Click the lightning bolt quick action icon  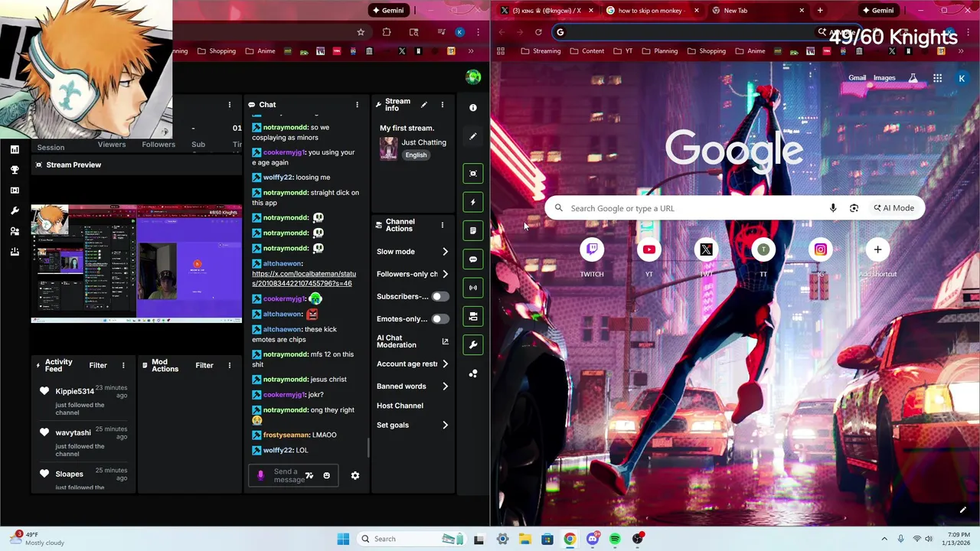[473, 202]
